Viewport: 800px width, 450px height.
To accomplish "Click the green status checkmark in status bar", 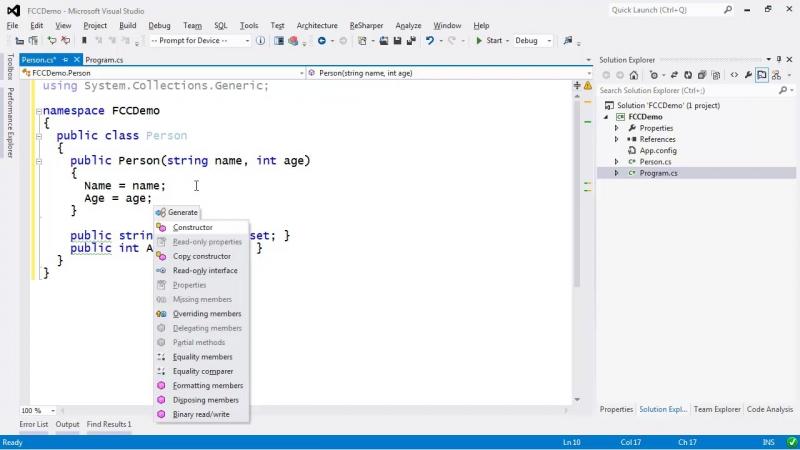I will point(791,442).
